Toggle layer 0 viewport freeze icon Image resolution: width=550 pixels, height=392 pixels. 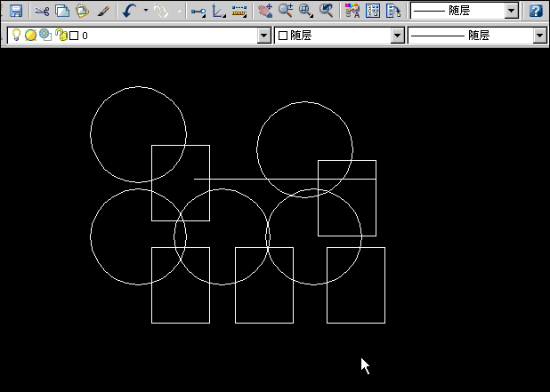click(45, 35)
